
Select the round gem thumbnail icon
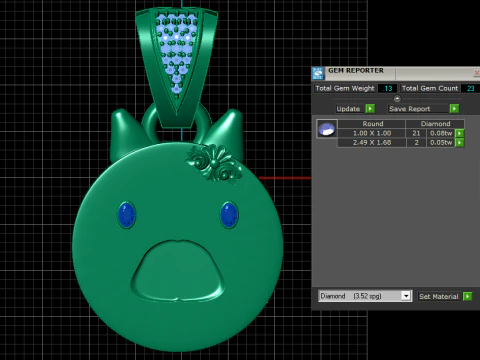[x=327, y=129]
